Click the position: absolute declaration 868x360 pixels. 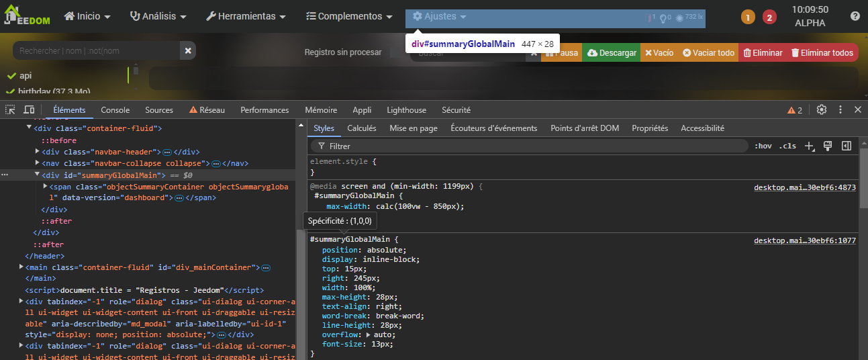[364, 250]
